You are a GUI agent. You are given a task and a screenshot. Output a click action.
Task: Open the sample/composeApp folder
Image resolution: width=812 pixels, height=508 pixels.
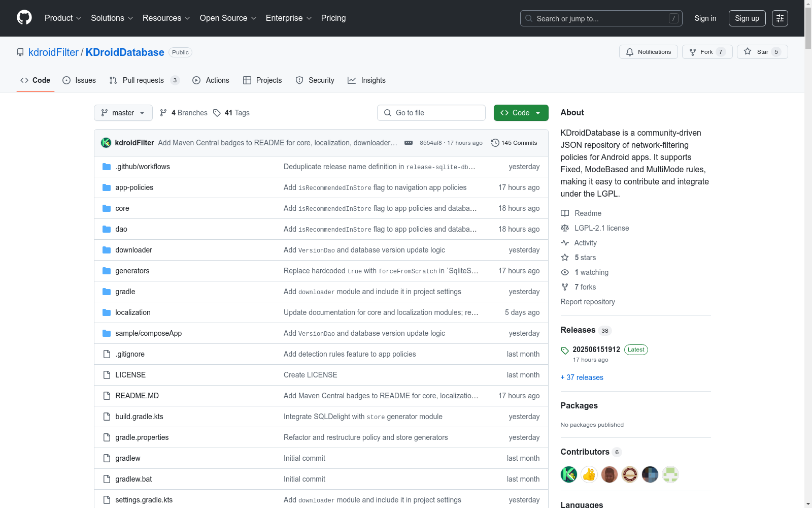coord(149,333)
